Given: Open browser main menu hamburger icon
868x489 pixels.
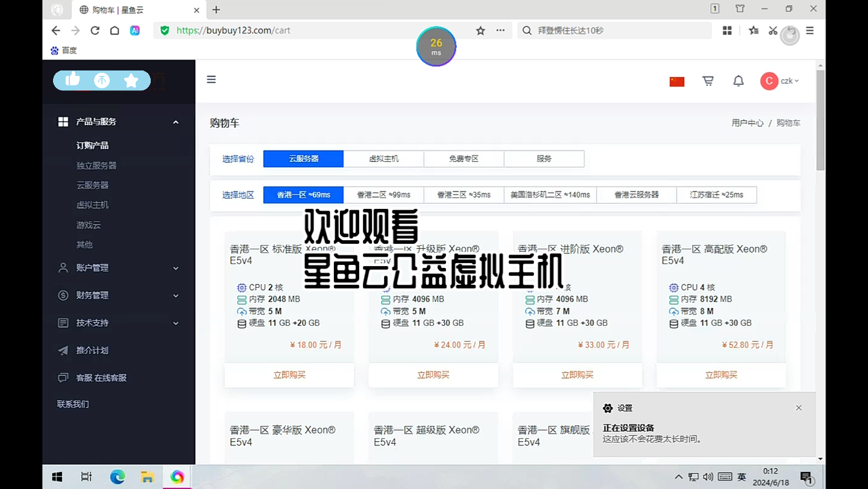Looking at the screenshot, I should [x=810, y=31].
